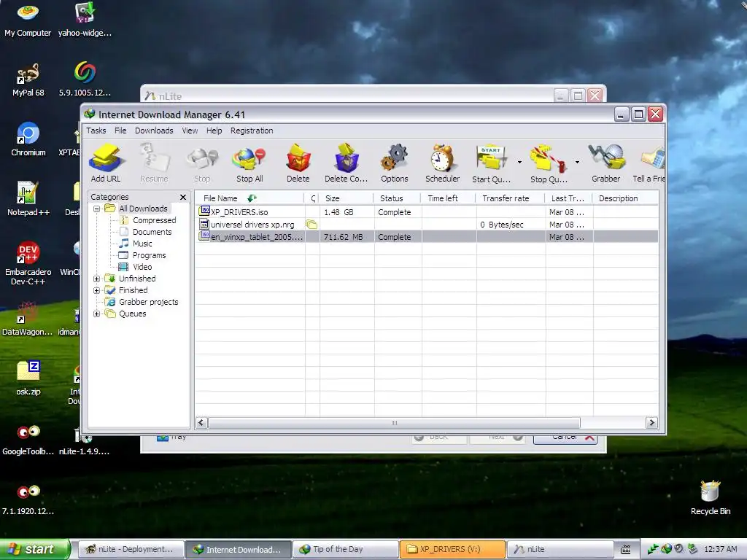Open the Scheduler clock icon
This screenshot has width=747, height=560.
tap(443, 163)
